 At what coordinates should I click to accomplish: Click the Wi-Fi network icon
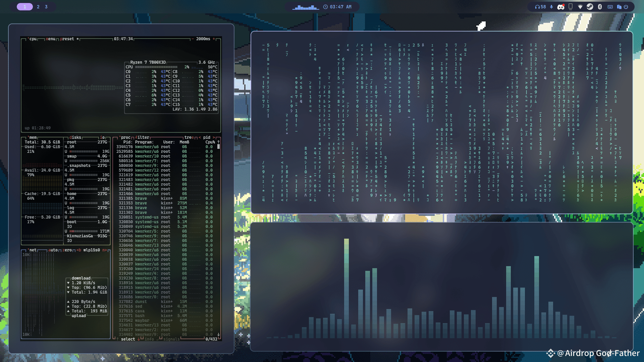click(x=580, y=7)
